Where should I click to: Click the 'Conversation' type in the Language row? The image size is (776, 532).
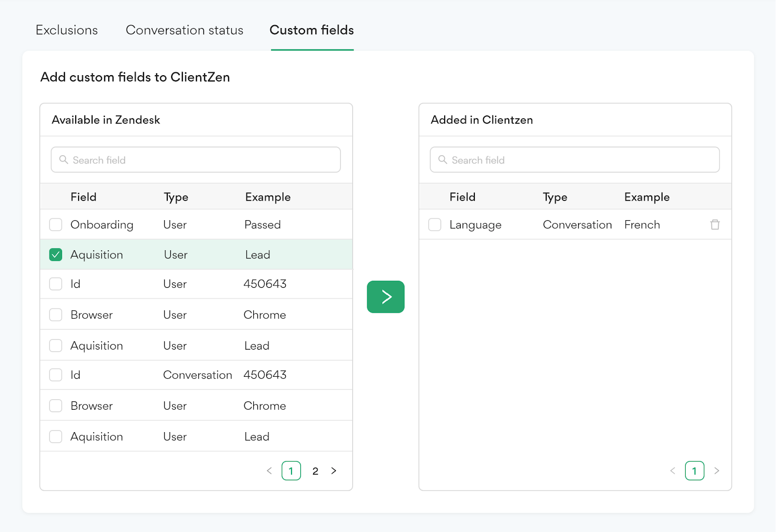[x=577, y=225]
